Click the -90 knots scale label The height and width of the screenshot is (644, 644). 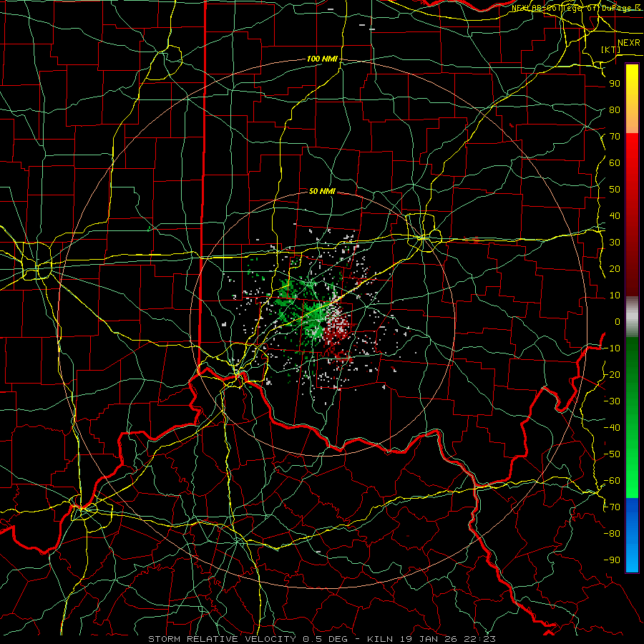pyautogui.click(x=612, y=560)
